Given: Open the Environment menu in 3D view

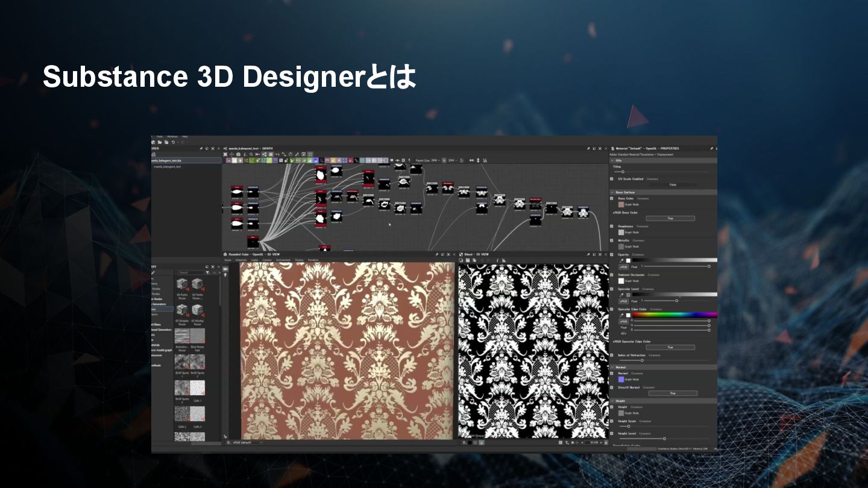Looking at the screenshot, I should click(x=283, y=260).
